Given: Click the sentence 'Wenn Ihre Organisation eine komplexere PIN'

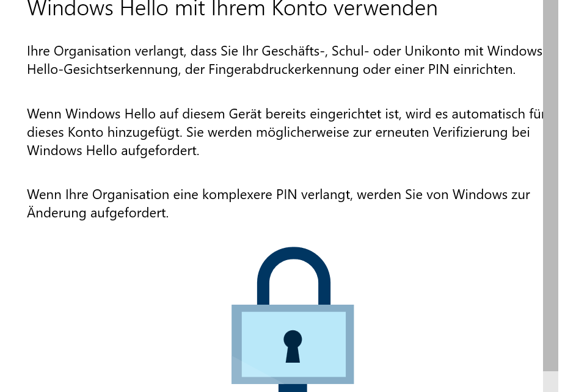Looking at the screenshot, I should [278, 195].
